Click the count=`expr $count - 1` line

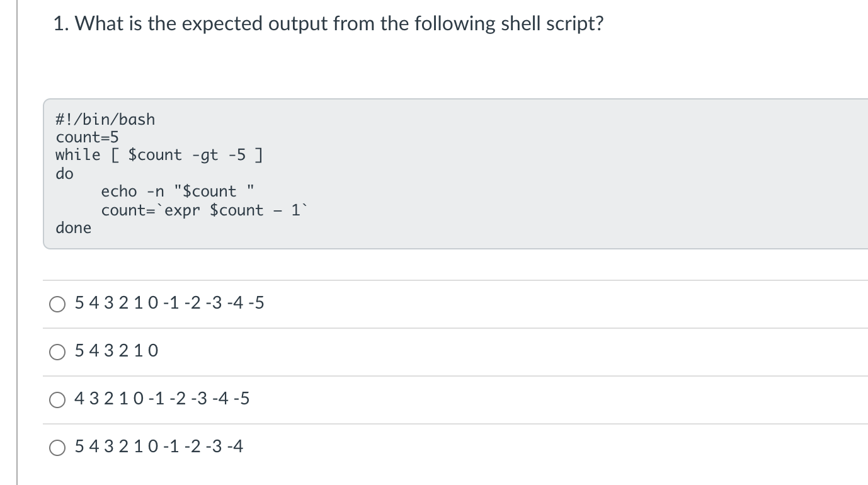(x=205, y=210)
